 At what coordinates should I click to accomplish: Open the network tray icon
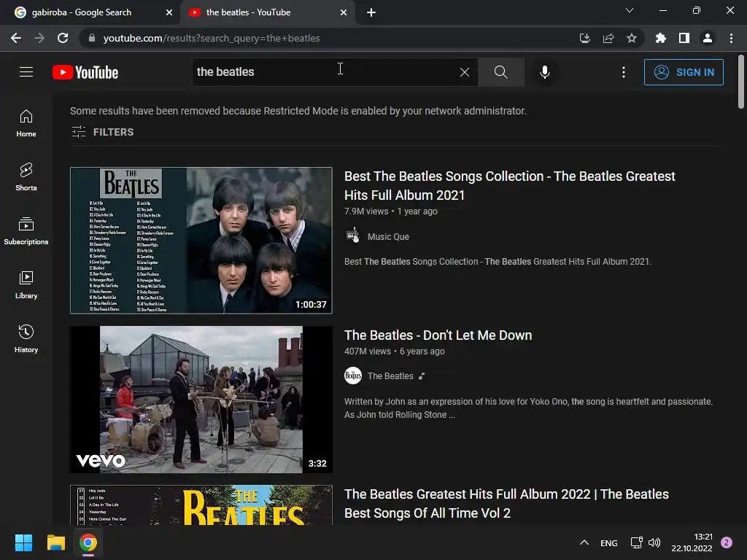click(x=636, y=542)
